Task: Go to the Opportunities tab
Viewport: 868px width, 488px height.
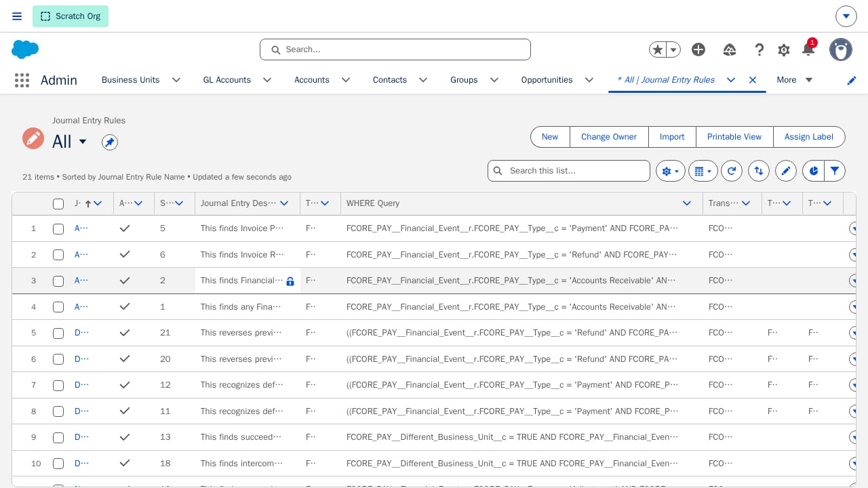Action: pyautogui.click(x=547, y=80)
